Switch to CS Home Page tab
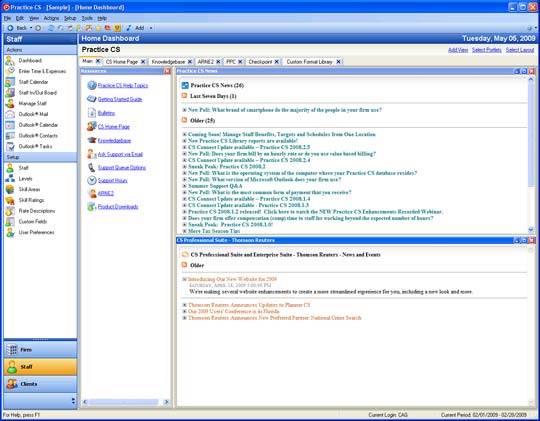Screen dimensions: 540x421 (x=122, y=62)
